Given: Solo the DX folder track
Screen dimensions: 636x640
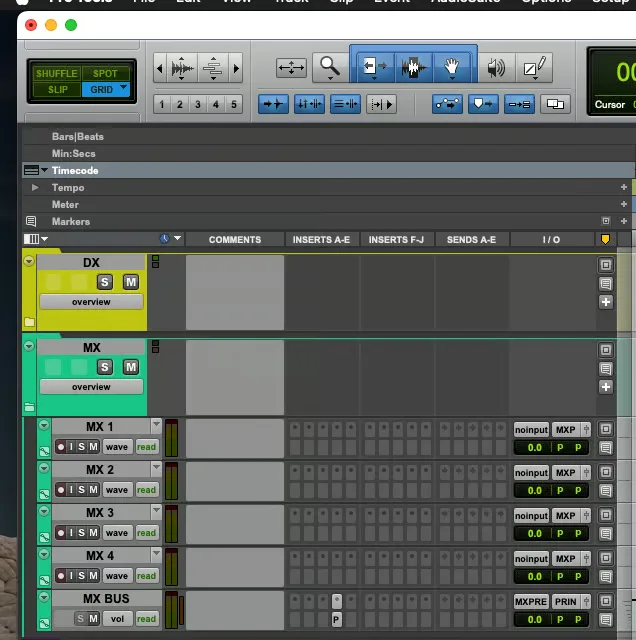Looking at the screenshot, I should point(105,282).
